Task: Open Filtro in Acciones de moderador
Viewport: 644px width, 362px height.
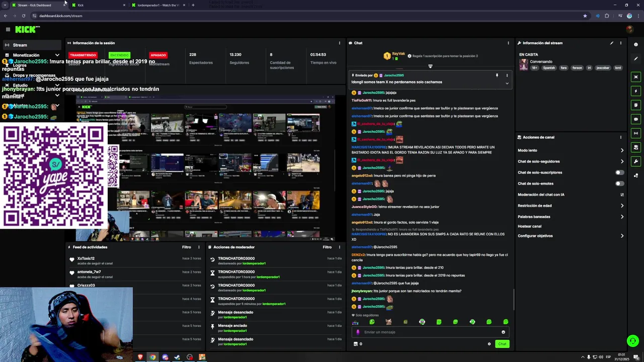Action: [x=327, y=247]
